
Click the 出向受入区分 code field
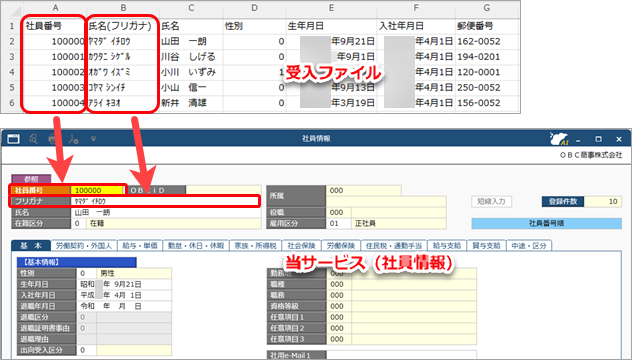[86, 350]
